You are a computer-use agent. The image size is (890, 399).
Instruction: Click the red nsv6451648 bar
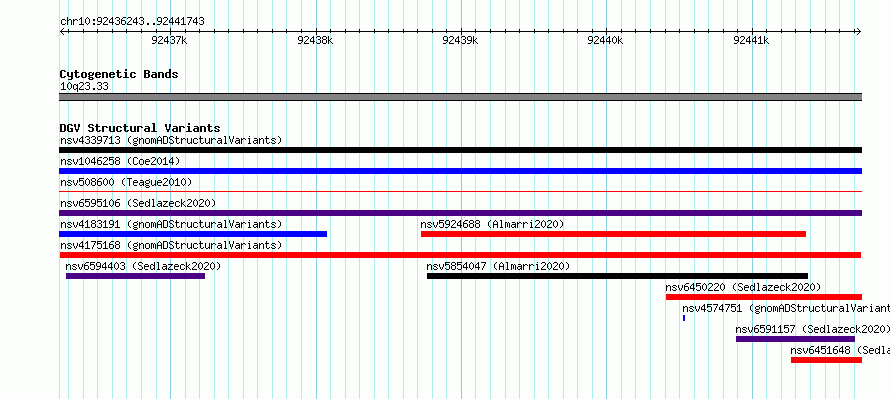(x=826, y=360)
